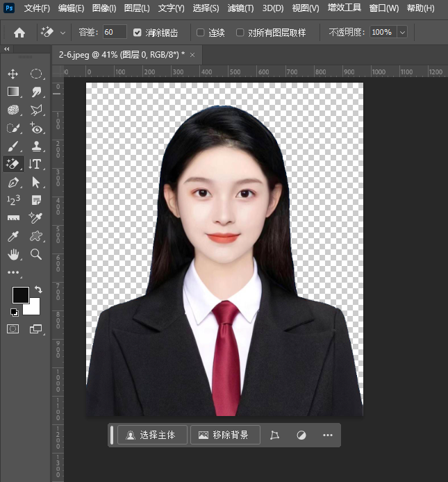Uncheck the 消除锯齿 anti-alias checkbox
Image resolution: width=448 pixels, height=482 pixels.
point(138,33)
